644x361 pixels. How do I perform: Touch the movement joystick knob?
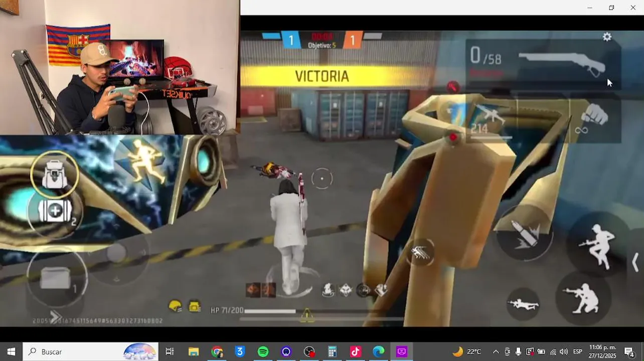coord(116,253)
